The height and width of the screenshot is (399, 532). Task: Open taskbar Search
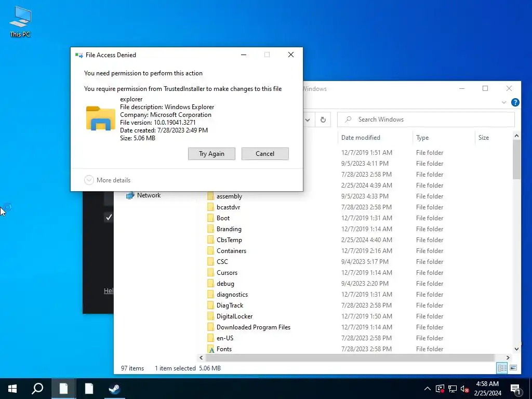tap(37, 389)
